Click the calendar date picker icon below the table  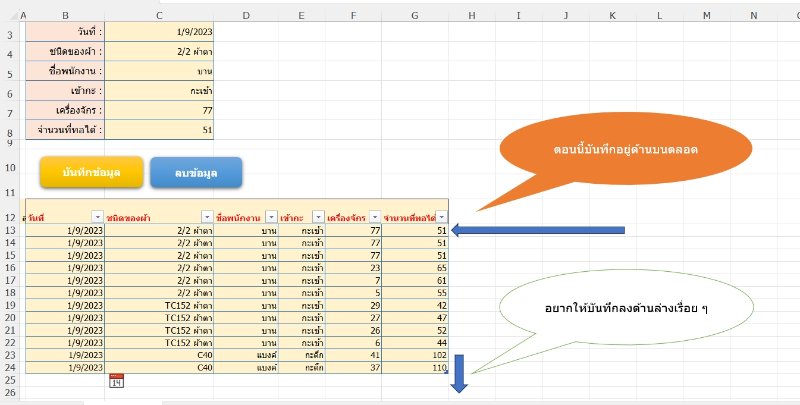point(116,381)
